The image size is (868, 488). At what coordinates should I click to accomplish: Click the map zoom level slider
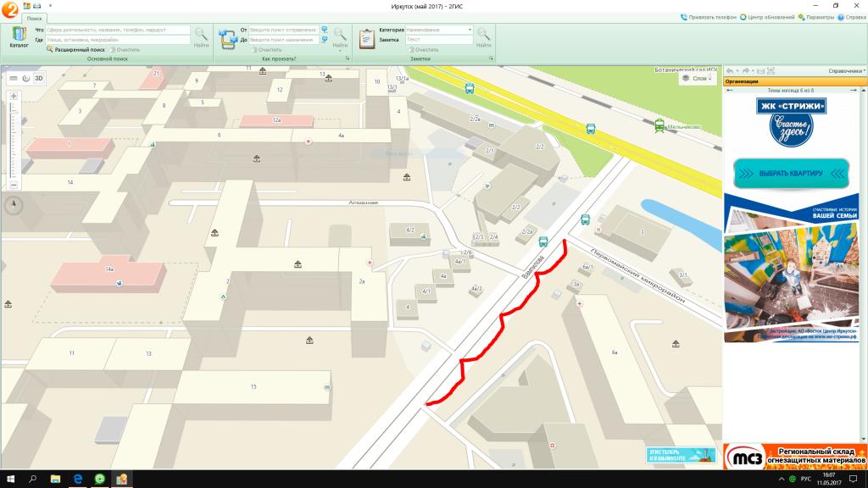click(x=14, y=140)
